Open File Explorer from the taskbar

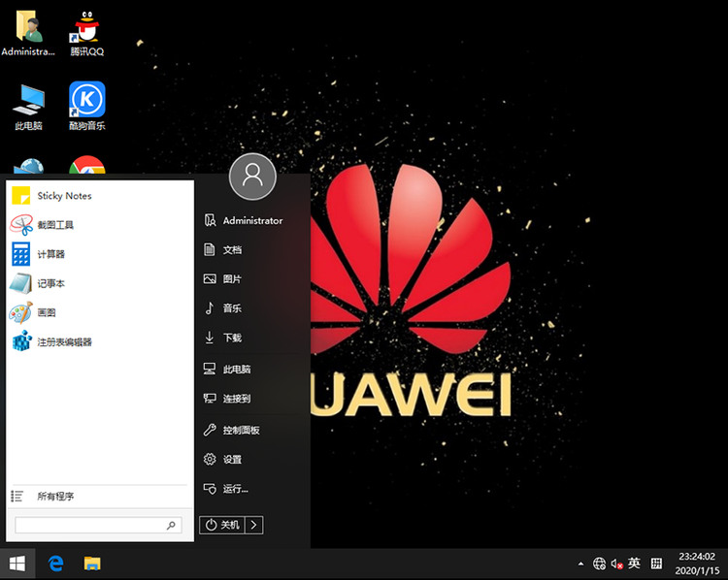click(92, 564)
